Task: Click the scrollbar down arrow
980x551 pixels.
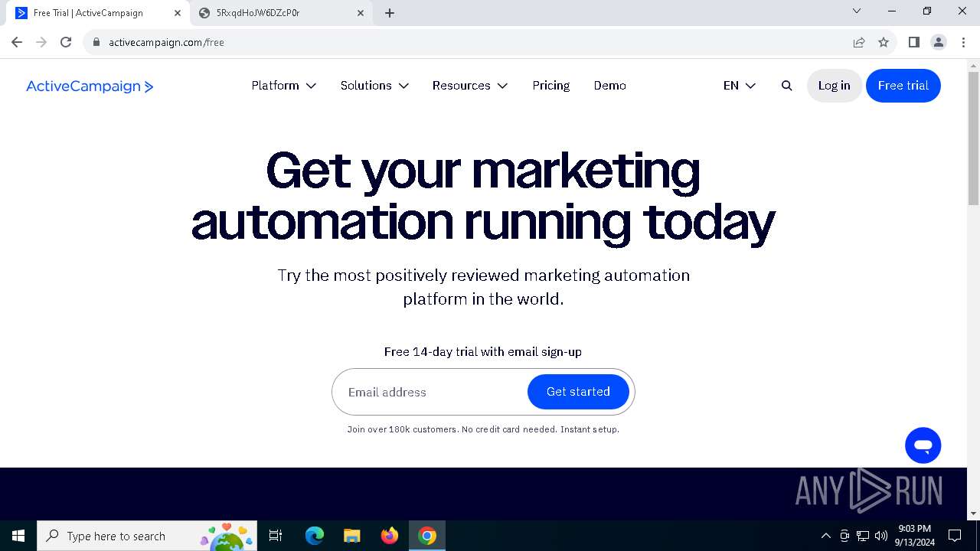Action: pyautogui.click(x=973, y=514)
